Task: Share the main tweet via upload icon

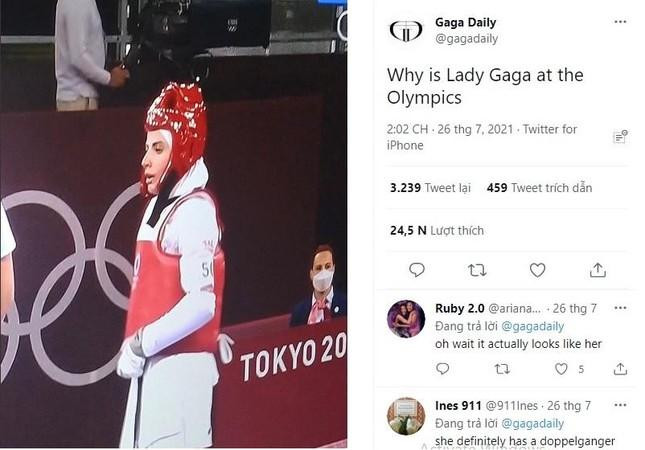Action: pos(597,270)
